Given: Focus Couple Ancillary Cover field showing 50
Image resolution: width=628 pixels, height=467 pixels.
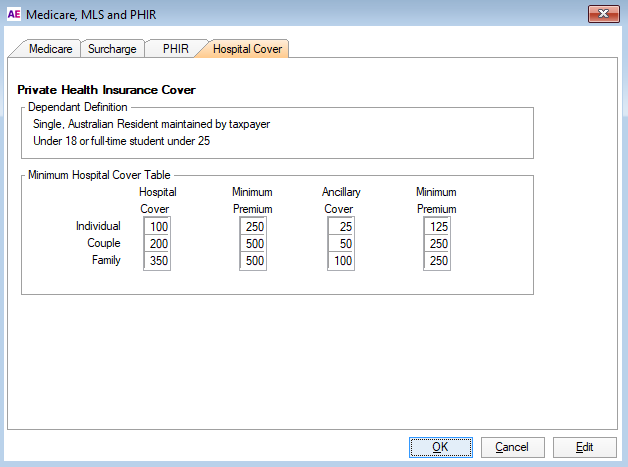Looking at the screenshot, I should coord(341,244).
